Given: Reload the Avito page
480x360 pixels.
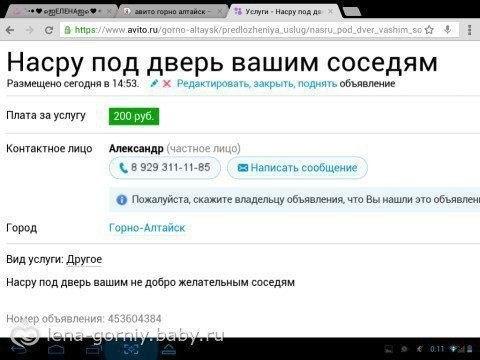Looking at the screenshot, I should coord(49,30).
